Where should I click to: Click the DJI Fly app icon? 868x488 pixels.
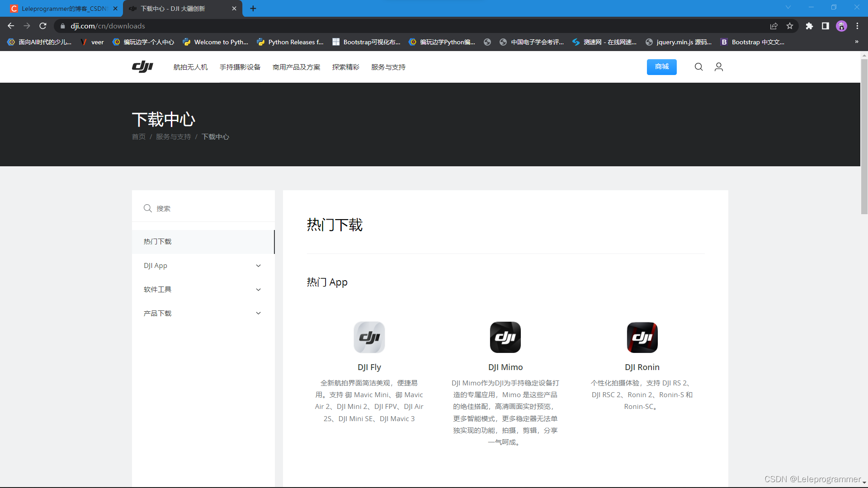click(369, 337)
